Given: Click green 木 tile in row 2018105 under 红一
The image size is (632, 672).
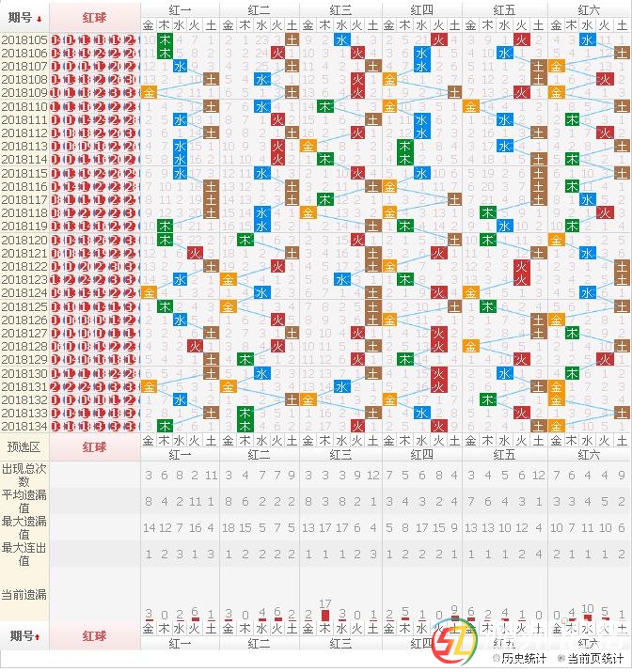Looking at the screenshot, I should 165,40.
